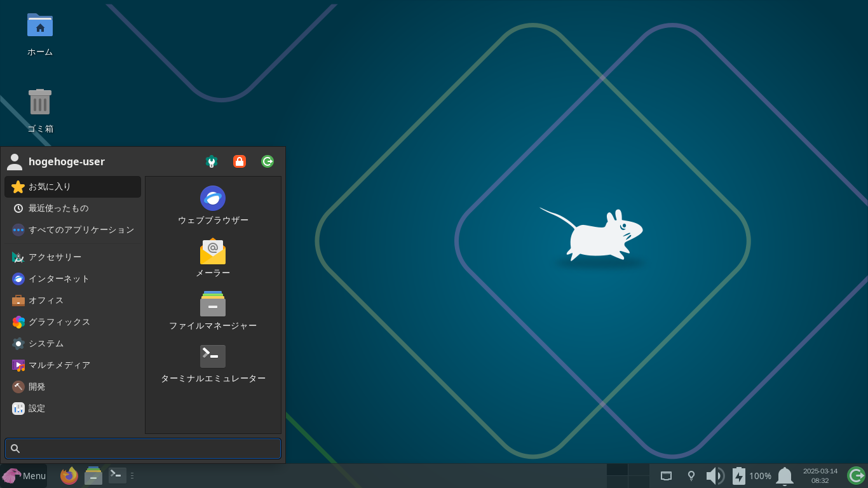Open file manager launcher on panel
The image size is (868, 488).
click(93, 476)
